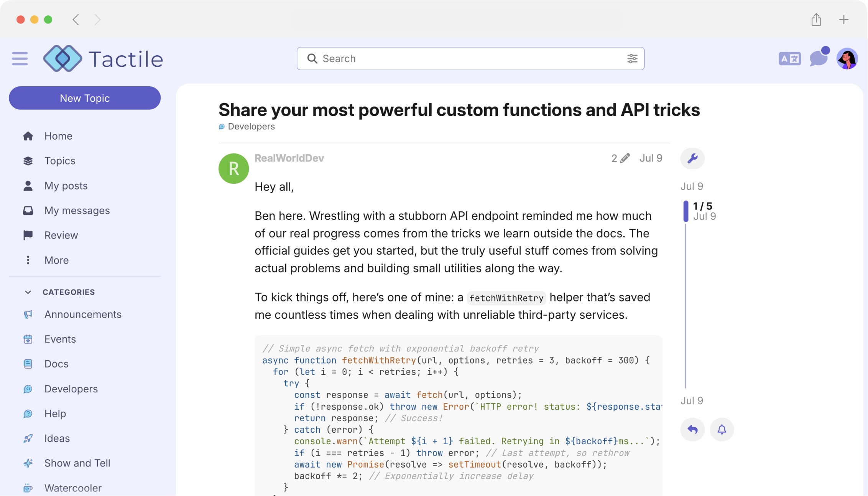Select My posts in the sidebar

pos(66,186)
